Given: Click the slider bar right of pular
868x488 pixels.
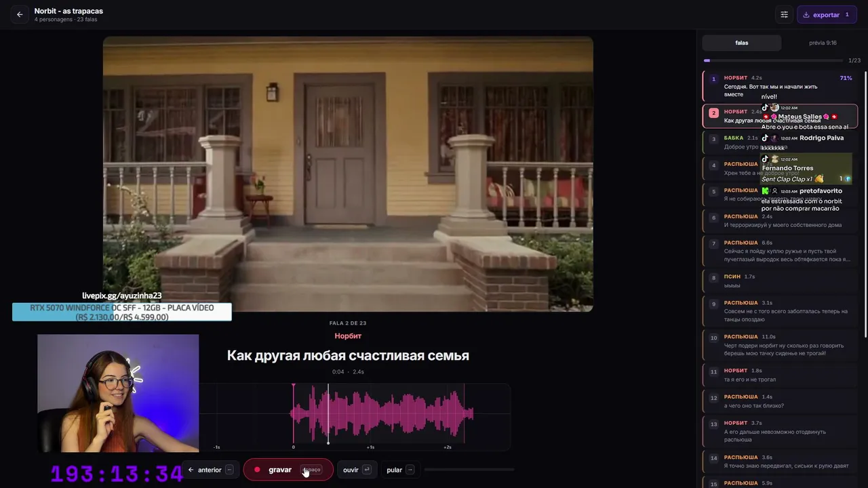Looking at the screenshot, I should [x=469, y=469].
